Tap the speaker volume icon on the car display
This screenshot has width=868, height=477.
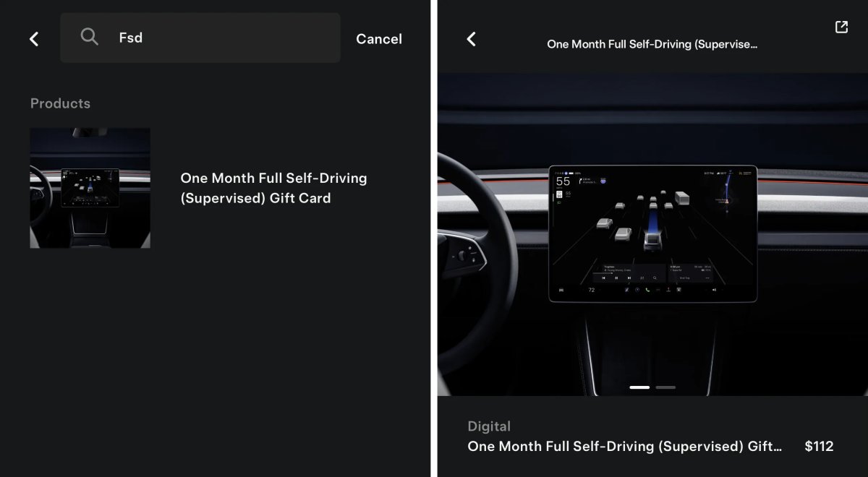pos(714,290)
